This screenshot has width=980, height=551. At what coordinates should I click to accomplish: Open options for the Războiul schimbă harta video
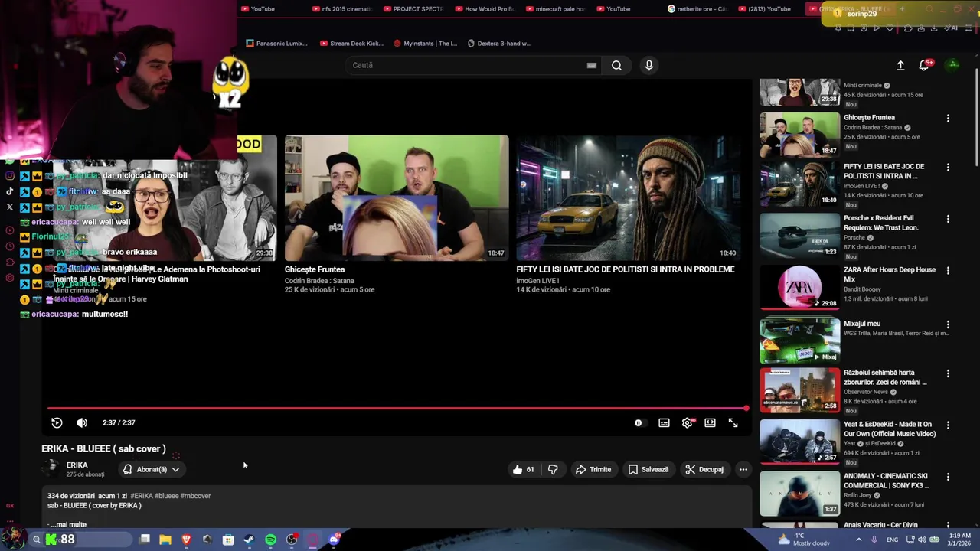tap(948, 373)
